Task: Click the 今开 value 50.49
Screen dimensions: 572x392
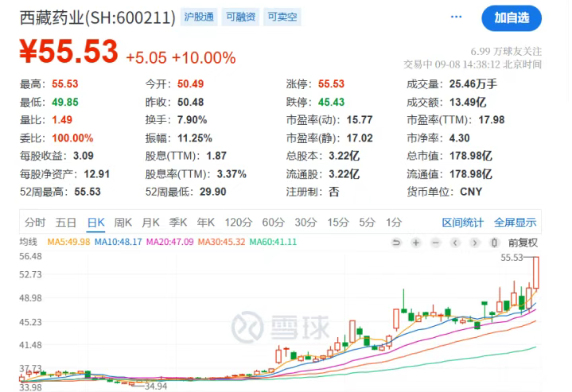Action: click(190, 84)
